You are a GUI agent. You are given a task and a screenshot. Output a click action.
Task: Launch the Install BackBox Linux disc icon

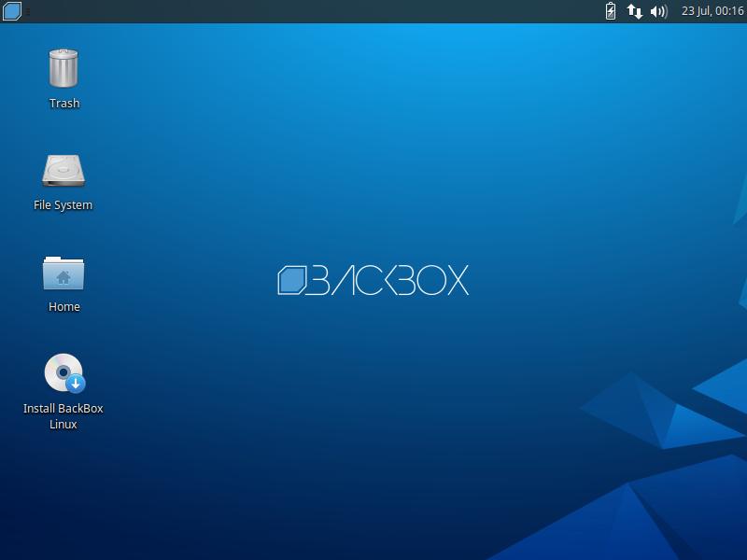(64, 372)
